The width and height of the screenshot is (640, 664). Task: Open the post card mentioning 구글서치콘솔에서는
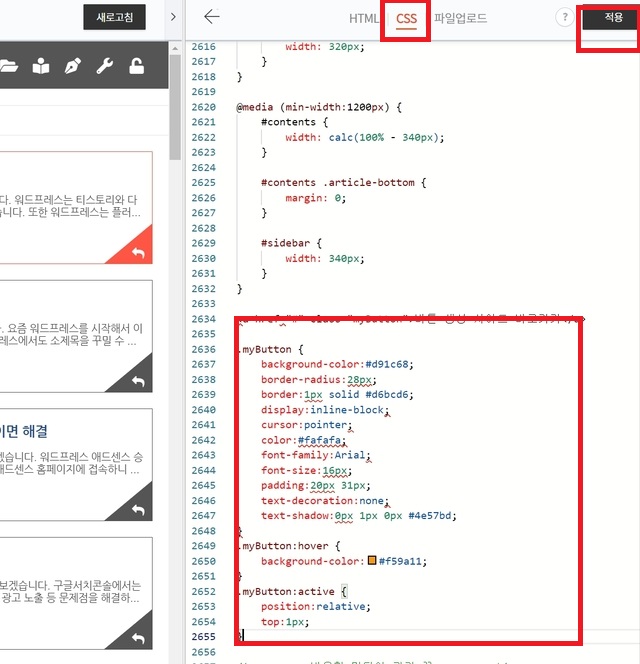pyautogui.click(x=76, y=593)
